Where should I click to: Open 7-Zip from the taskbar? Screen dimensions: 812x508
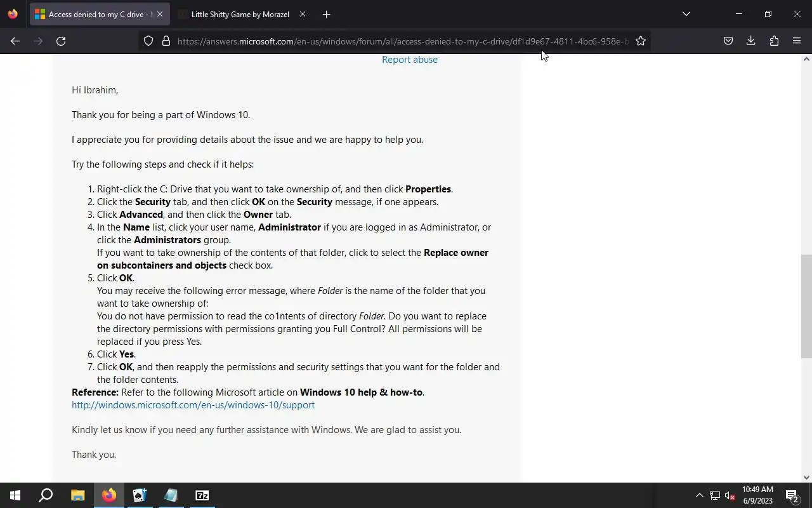point(202,495)
